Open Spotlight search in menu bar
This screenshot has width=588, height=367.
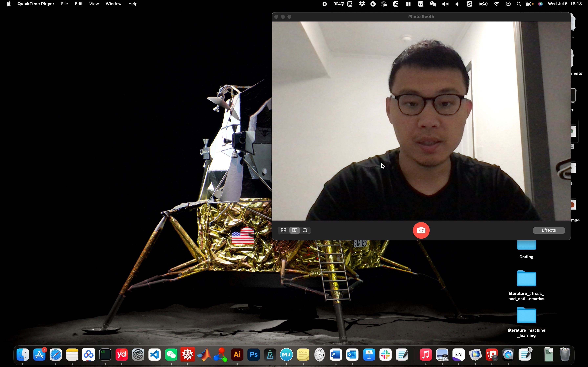coord(519,4)
